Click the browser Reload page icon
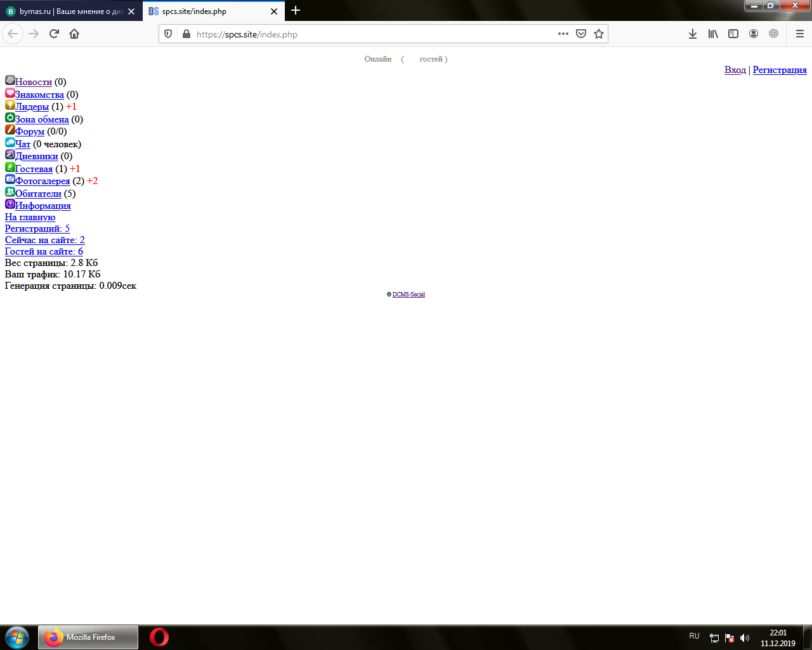This screenshot has height=650, width=812. click(x=54, y=34)
